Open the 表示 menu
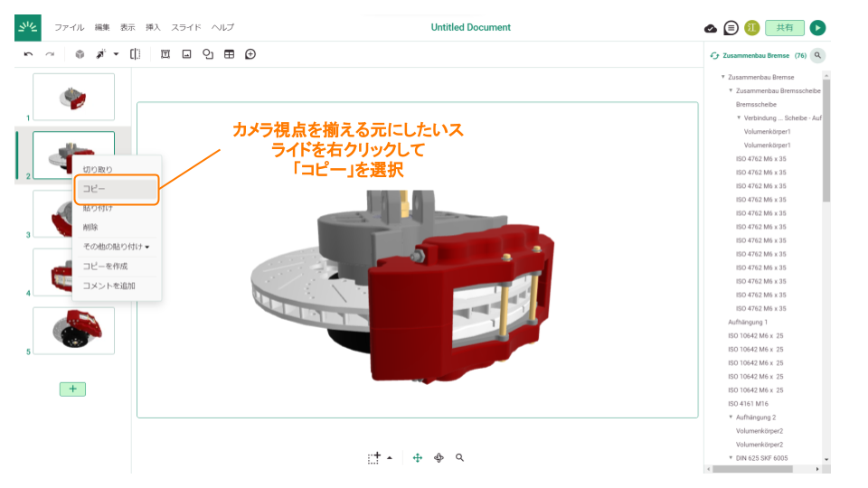Screen dimensions: 868x488 (127, 28)
